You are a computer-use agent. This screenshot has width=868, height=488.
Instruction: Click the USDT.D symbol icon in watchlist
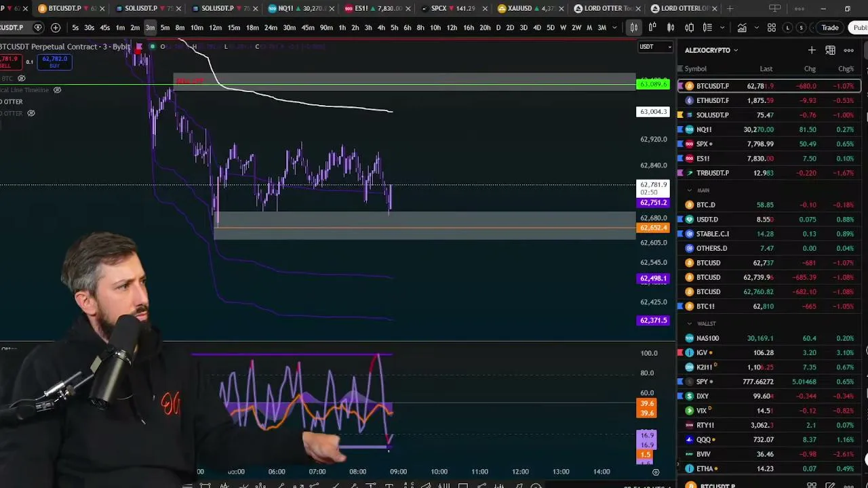(x=689, y=219)
